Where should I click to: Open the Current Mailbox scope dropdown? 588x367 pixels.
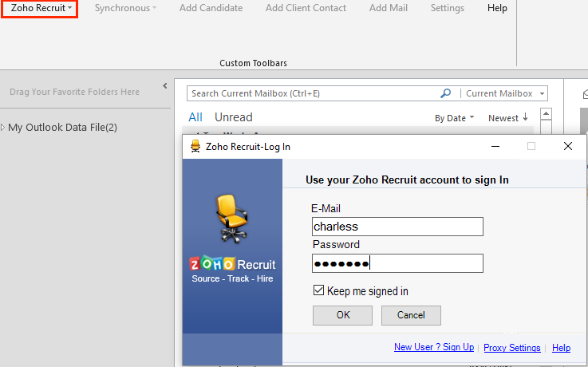[x=504, y=93]
